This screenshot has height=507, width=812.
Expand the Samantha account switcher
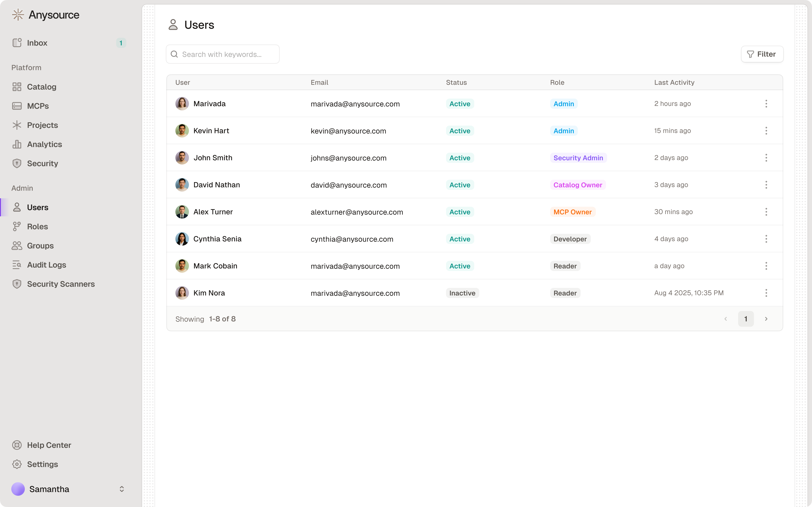pyautogui.click(x=122, y=489)
